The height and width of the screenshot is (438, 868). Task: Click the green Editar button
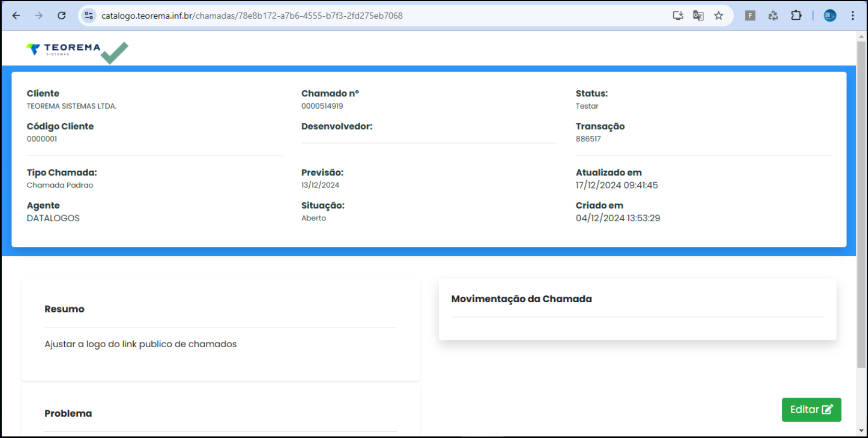coord(811,410)
